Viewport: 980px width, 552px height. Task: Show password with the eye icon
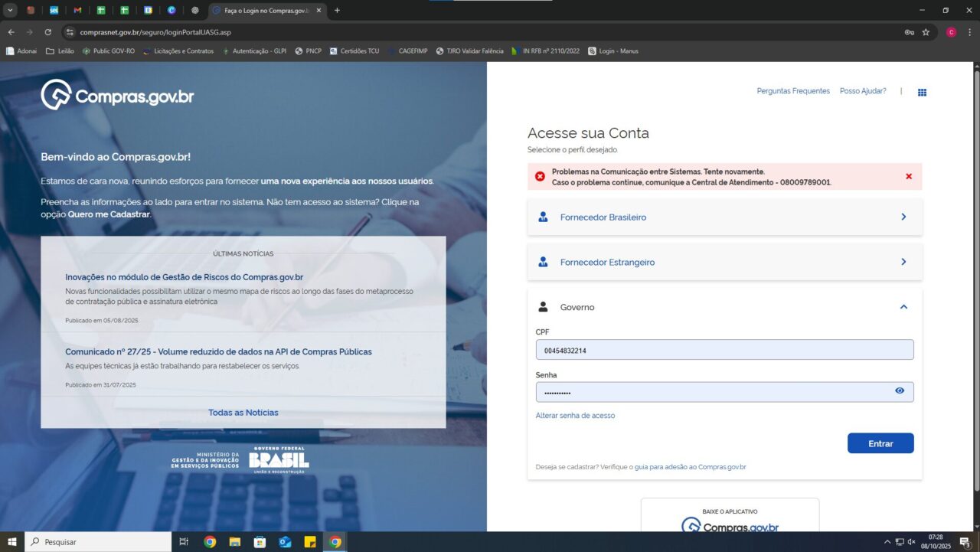(900, 391)
